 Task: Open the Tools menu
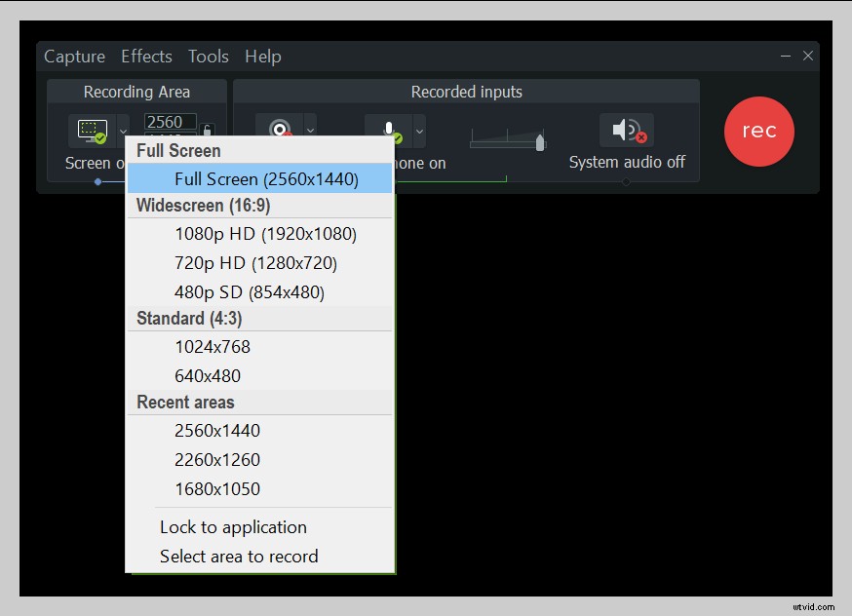(x=208, y=56)
